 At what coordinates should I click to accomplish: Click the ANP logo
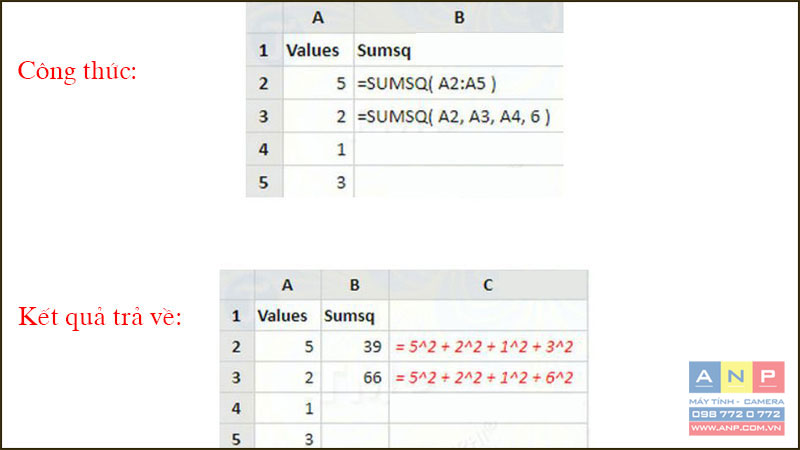tap(736, 377)
